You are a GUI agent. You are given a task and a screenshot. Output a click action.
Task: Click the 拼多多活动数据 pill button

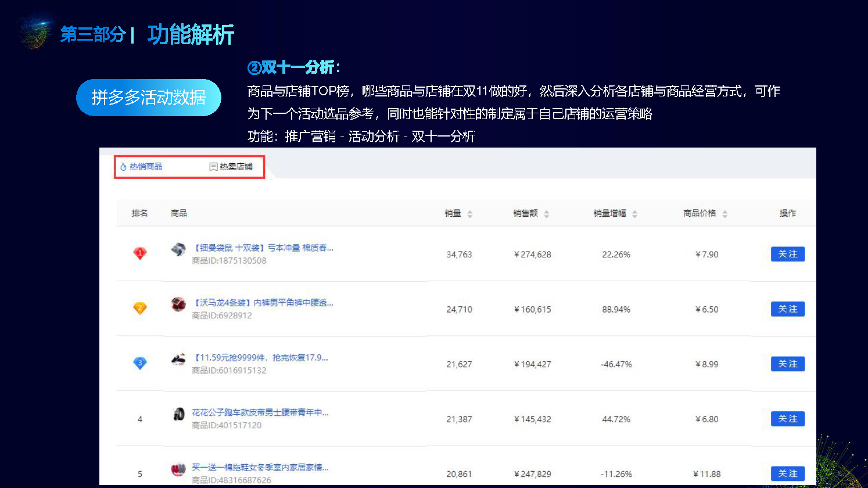point(149,98)
